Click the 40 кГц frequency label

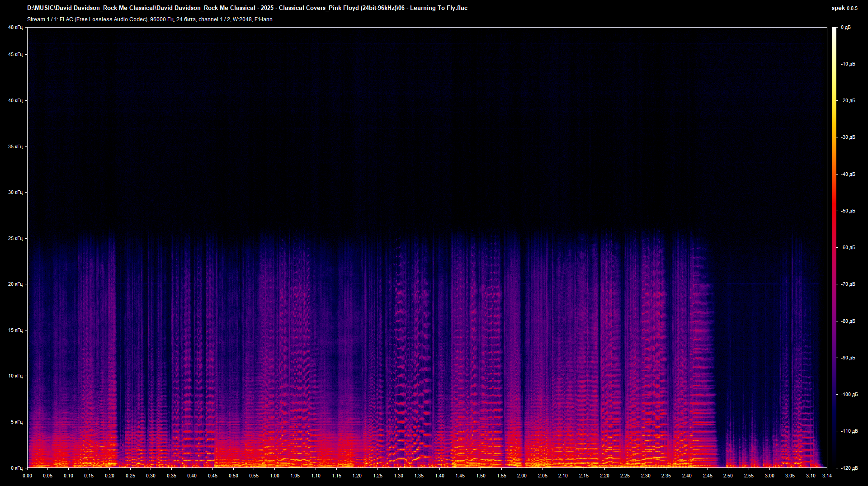pyautogui.click(x=15, y=100)
